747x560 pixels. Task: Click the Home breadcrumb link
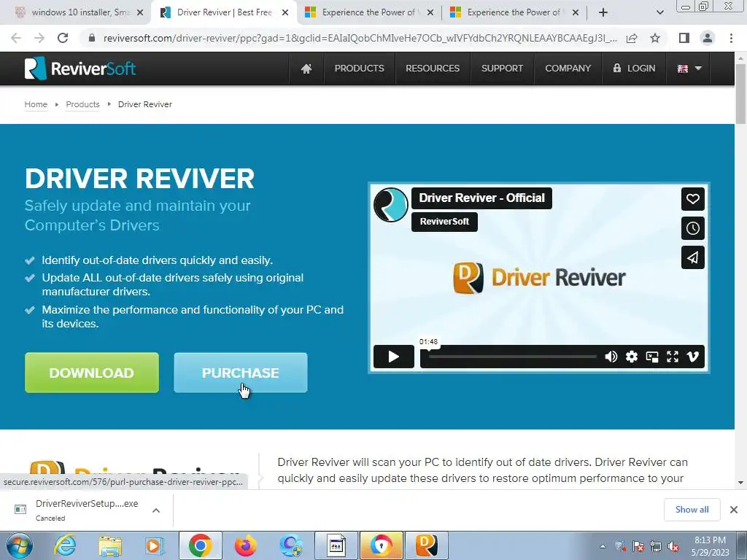coord(36,104)
